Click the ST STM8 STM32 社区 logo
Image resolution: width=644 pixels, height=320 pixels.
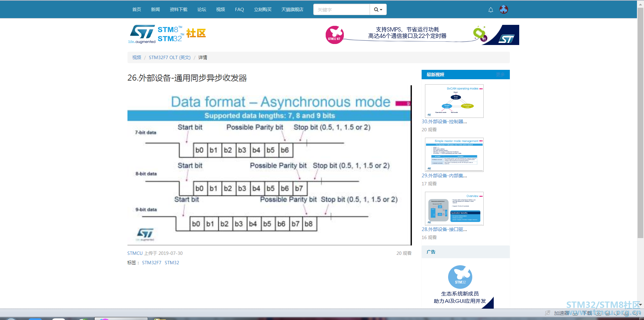click(167, 34)
